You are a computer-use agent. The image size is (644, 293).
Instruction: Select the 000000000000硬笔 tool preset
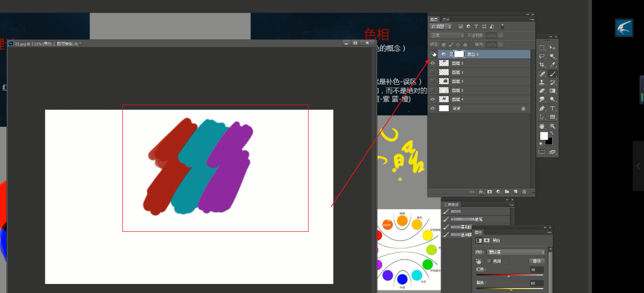tap(466, 219)
